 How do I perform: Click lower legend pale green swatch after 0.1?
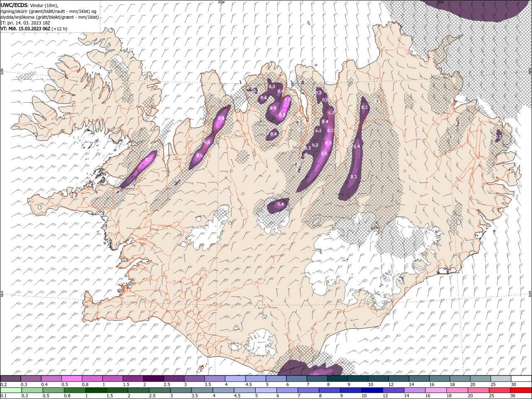coord(11,390)
